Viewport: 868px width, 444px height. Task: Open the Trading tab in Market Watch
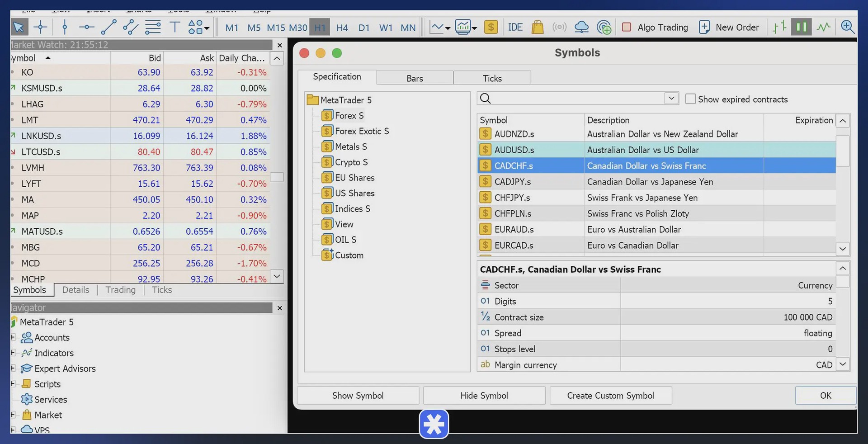pos(120,290)
